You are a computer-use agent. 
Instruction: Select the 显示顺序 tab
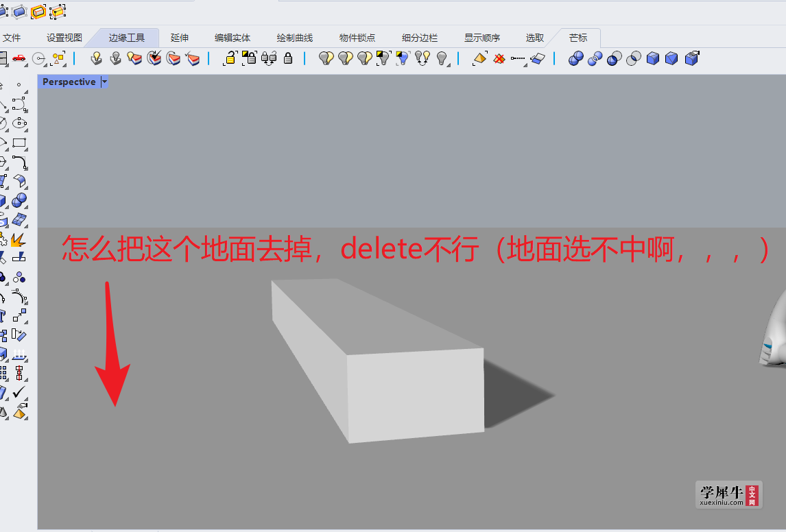481,38
